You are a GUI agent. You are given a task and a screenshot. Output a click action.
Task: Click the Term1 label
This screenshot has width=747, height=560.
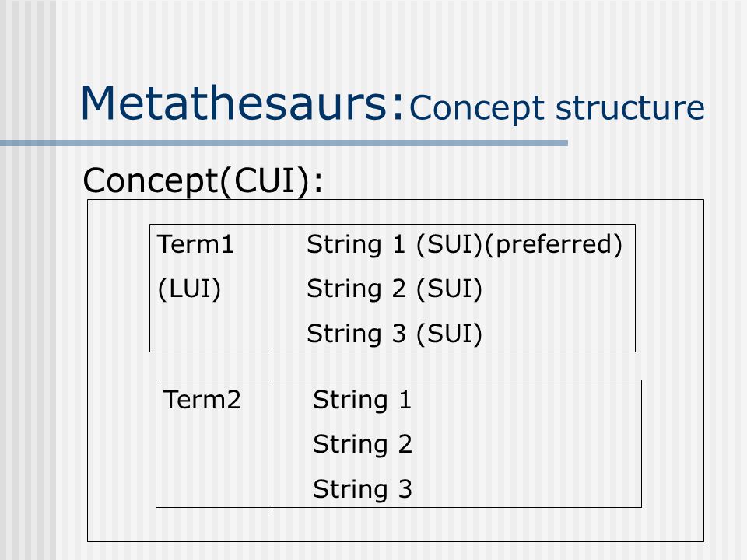[195, 244]
